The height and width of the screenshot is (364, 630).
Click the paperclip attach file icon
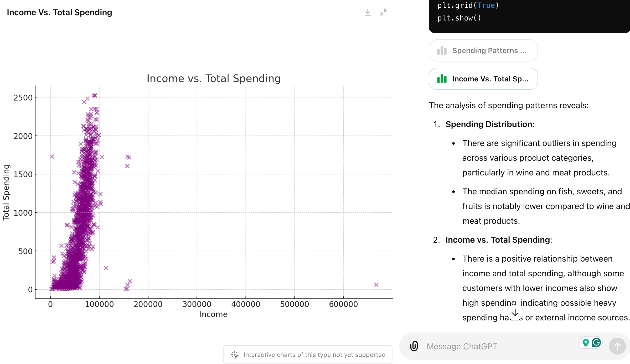(x=414, y=346)
